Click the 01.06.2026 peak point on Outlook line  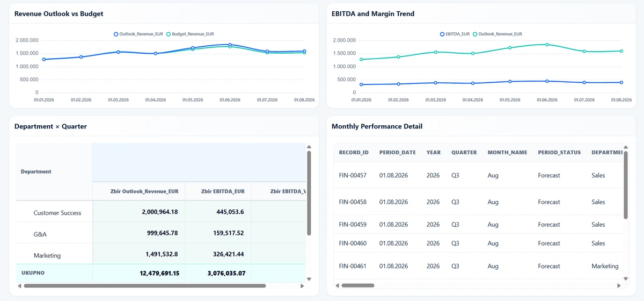(230, 45)
